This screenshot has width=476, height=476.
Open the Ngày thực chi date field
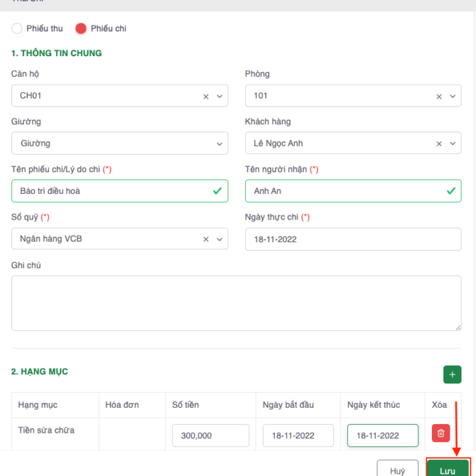pyautogui.click(x=352, y=239)
